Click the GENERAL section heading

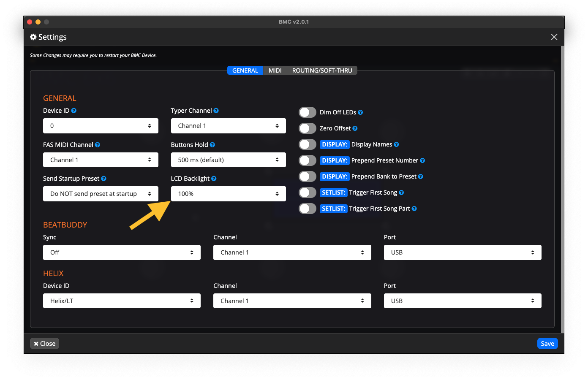coord(60,98)
